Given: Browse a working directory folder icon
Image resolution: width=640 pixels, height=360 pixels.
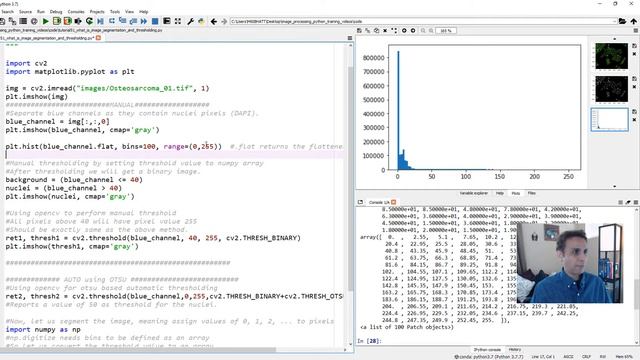Looking at the screenshot, I should 622,21.
